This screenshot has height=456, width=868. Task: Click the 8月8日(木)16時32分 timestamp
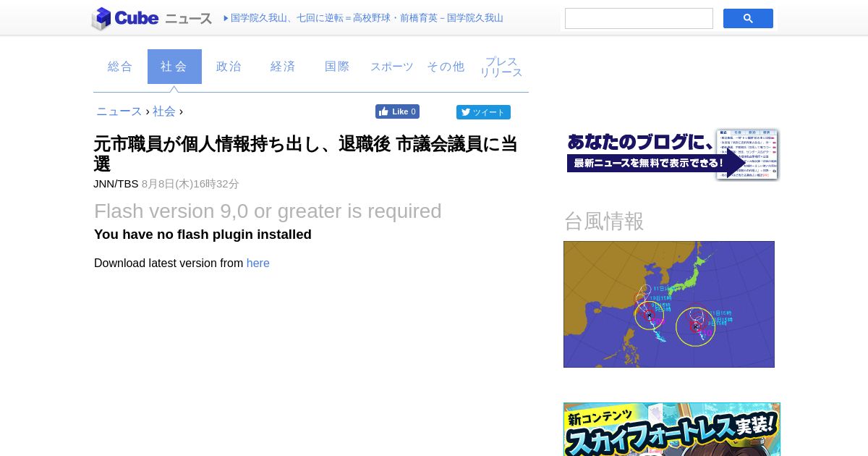tap(190, 184)
